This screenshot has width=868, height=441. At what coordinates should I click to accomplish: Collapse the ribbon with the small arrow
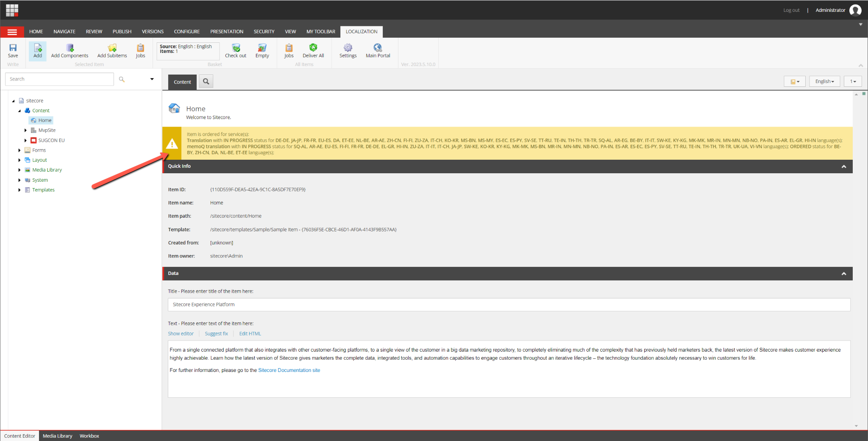861,65
